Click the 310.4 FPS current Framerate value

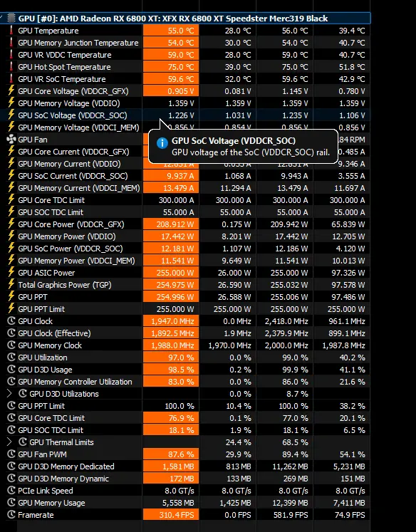click(x=177, y=515)
